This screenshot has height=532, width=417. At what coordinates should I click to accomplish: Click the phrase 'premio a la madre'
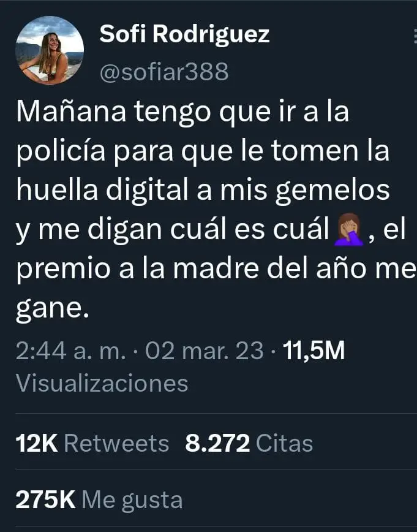tap(138, 270)
